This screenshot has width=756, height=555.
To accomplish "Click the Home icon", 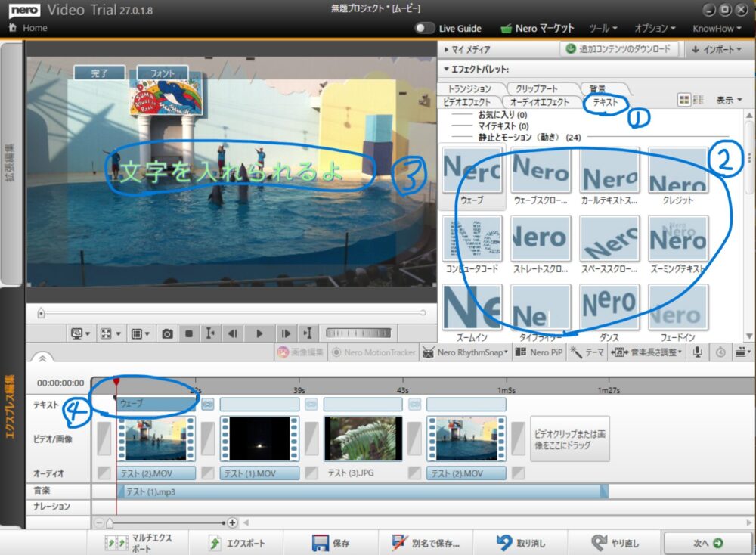I will [x=13, y=27].
